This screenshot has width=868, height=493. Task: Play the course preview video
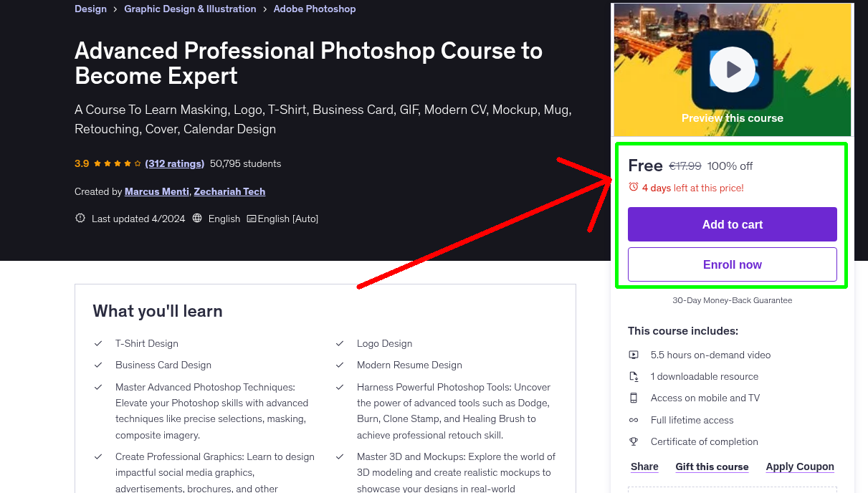pyautogui.click(x=732, y=69)
